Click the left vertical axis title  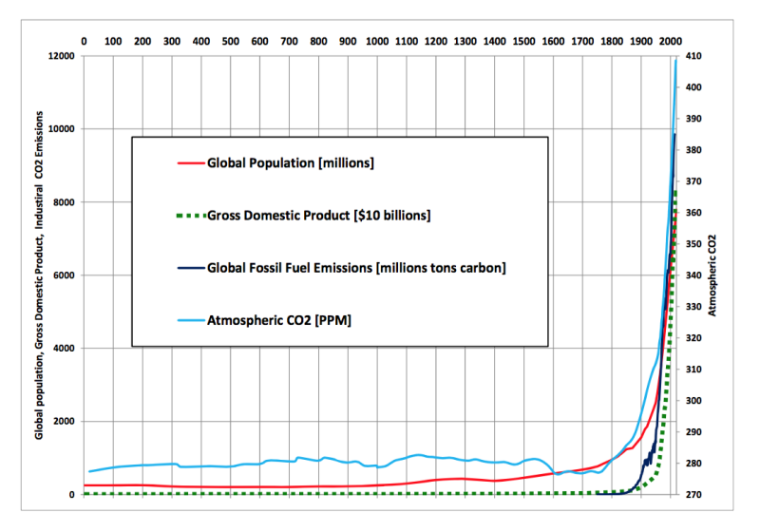coord(40,275)
